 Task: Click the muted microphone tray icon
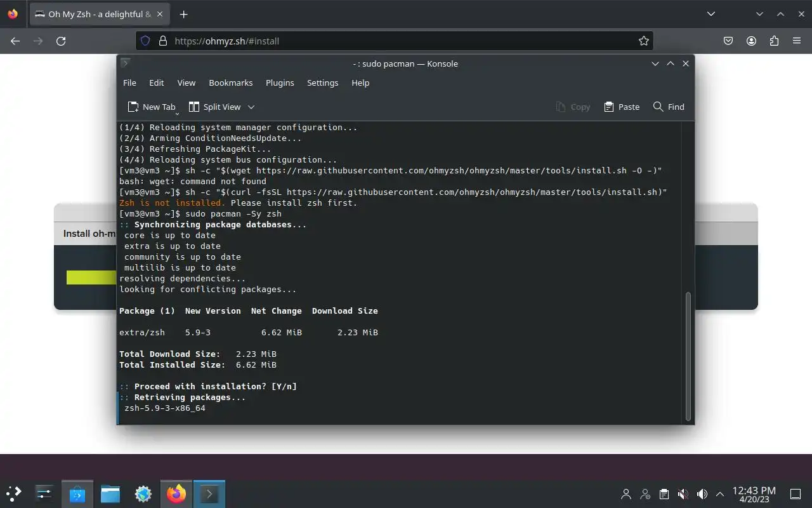click(x=683, y=494)
